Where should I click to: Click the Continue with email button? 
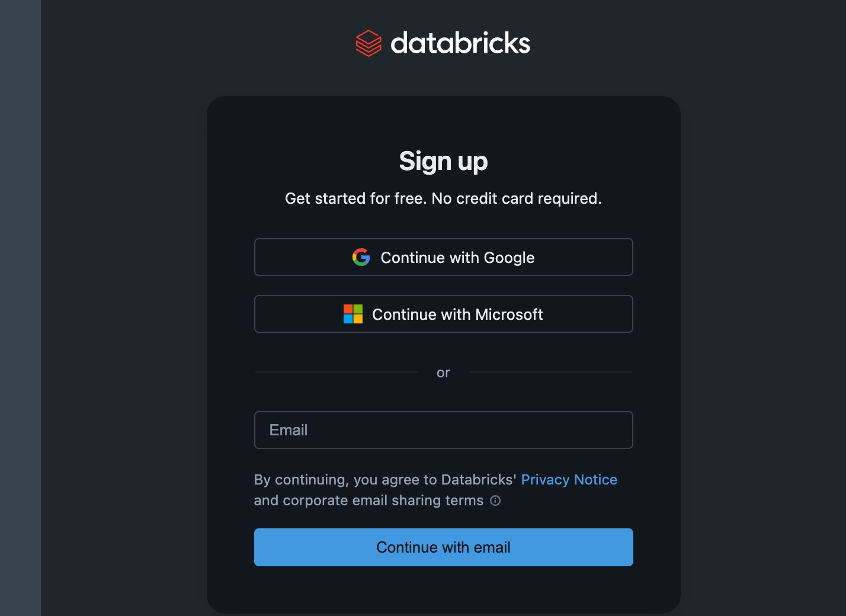click(444, 547)
